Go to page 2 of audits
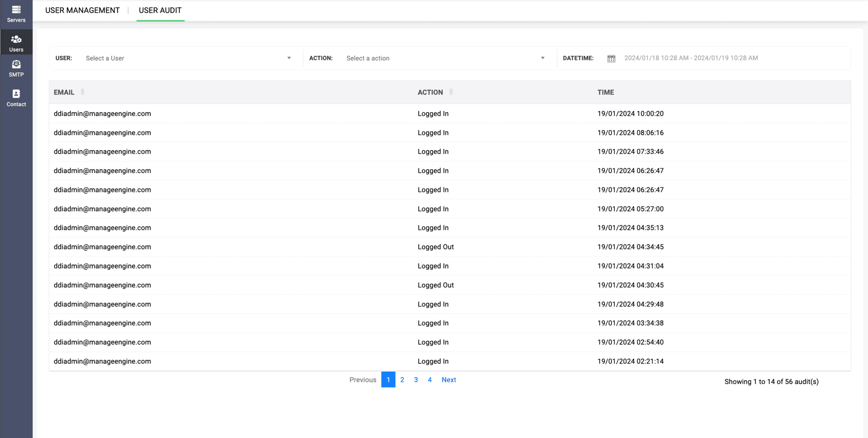The image size is (868, 438). tap(402, 380)
